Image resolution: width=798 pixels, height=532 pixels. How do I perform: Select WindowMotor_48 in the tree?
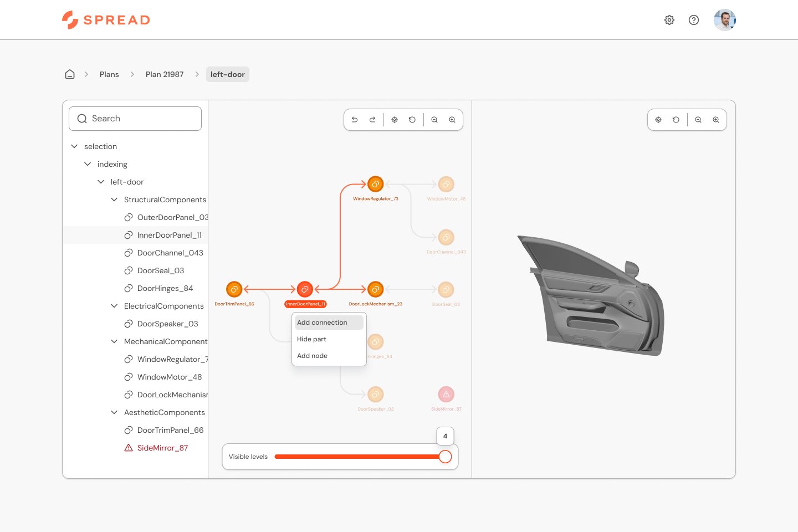(135, 377)
